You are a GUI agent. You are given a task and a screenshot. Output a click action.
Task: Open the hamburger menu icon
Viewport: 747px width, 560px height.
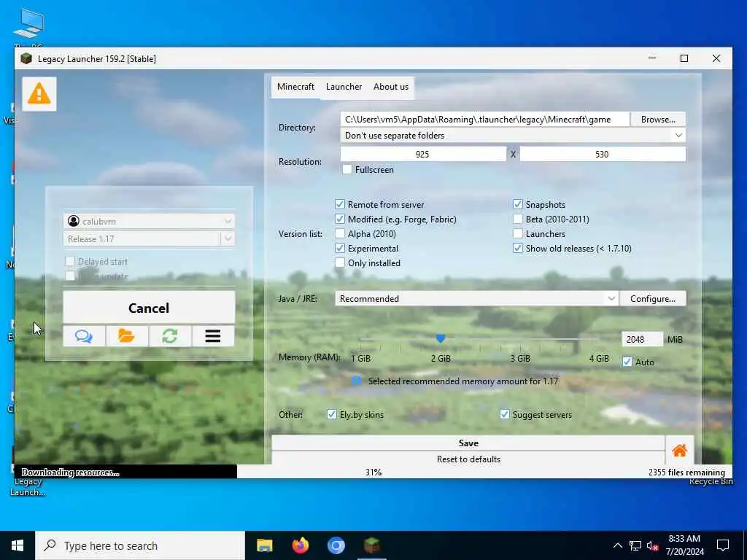pos(213,336)
